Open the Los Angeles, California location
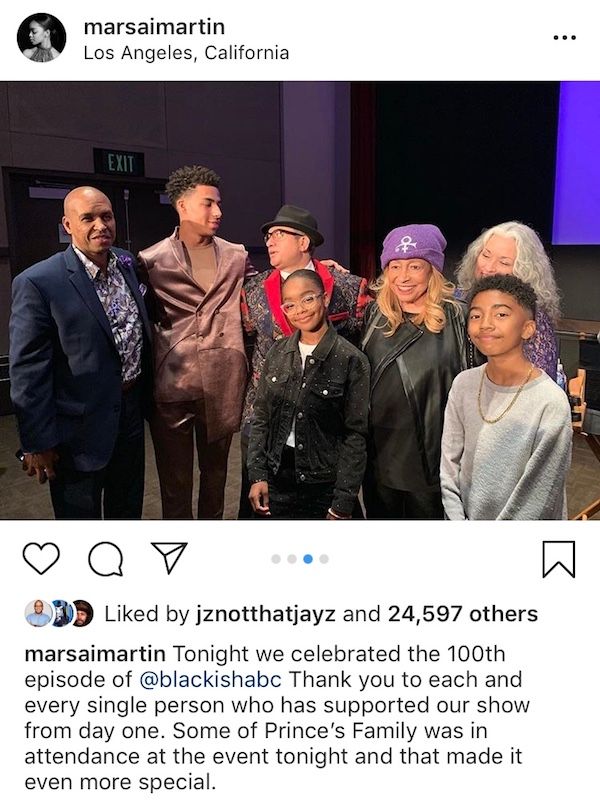The width and height of the screenshot is (600, 803). [x=186, y=53]
